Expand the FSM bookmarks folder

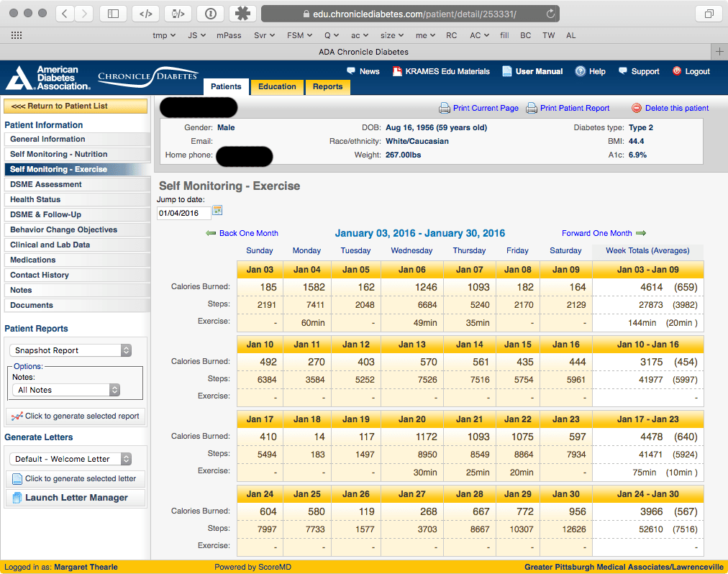coord(299,35)
